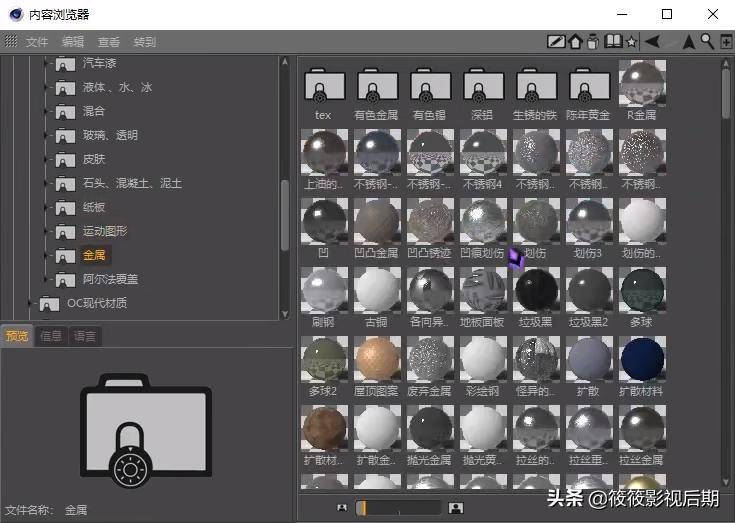Expand the 玻璃、透明 tree node arrow
Image resolution: width=735 pixels, height=523 pixels.
click(x=45, y=135)
